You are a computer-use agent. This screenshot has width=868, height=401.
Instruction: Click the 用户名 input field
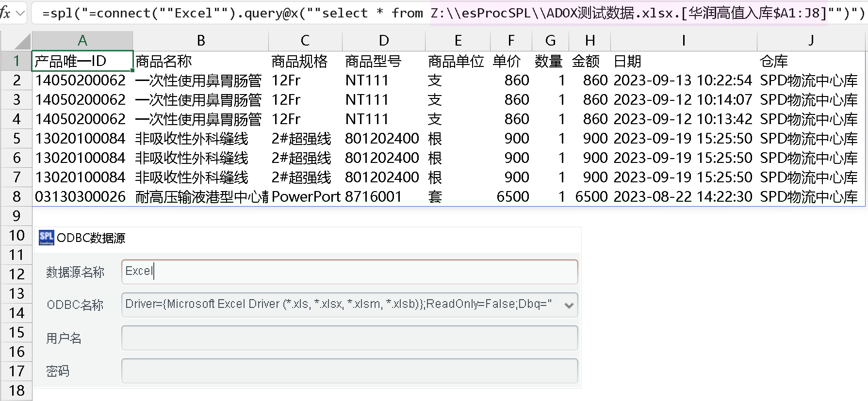[x=349, y=338]
